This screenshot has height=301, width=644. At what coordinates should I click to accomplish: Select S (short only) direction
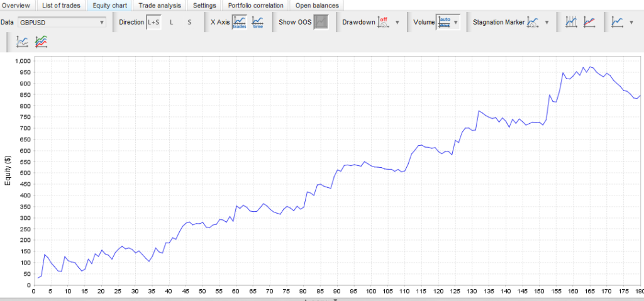(x=189, y=22)
